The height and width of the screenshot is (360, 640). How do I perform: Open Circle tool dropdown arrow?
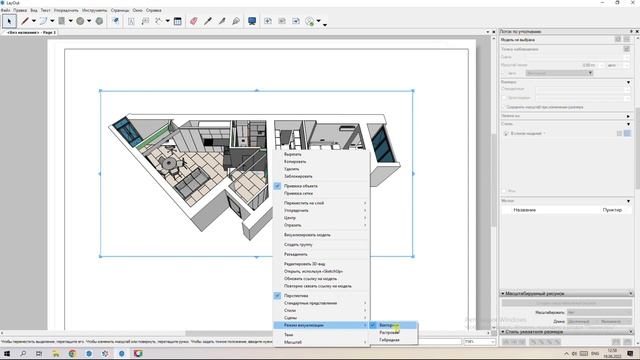pyautogui.click(x=89, y=21)
